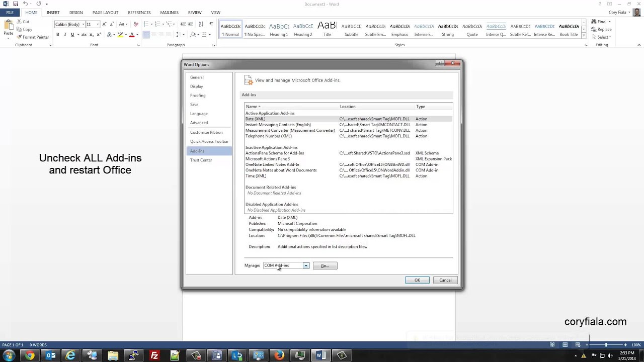644x362 pixels.
Task: Click Format Painter in Clipboard group
Action: pyautogui.click(x=33, y=37)
